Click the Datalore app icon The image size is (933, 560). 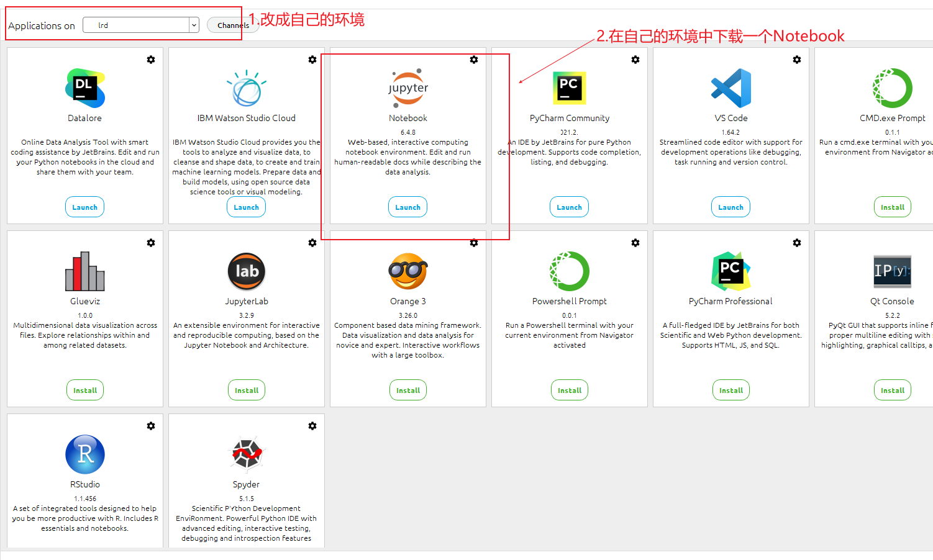(x=85, y=88)
